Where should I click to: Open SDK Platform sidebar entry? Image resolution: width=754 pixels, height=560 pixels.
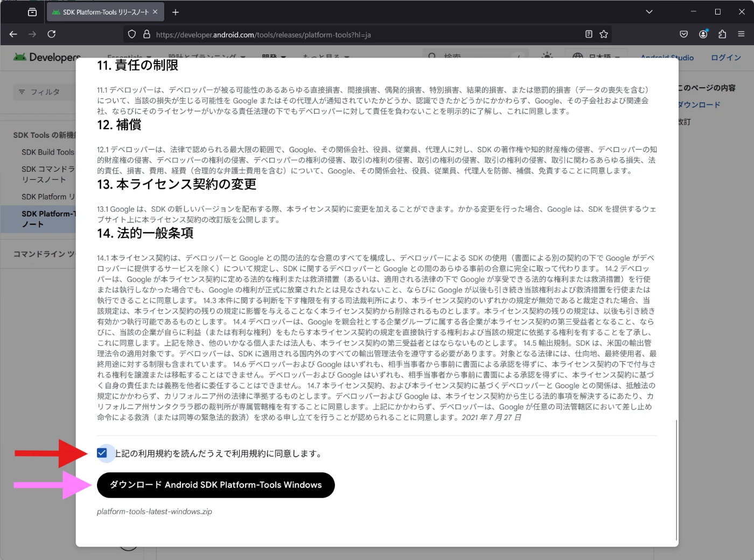[x=48, y=197]
